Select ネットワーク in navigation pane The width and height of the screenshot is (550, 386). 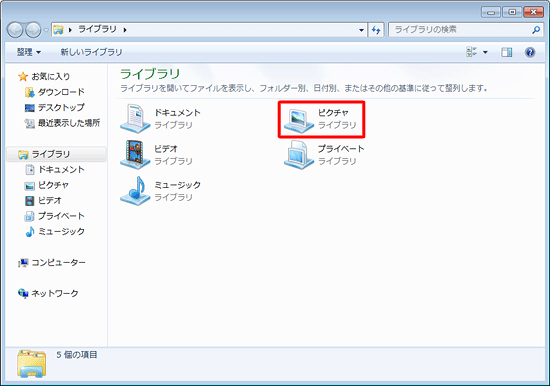(48, 293)
